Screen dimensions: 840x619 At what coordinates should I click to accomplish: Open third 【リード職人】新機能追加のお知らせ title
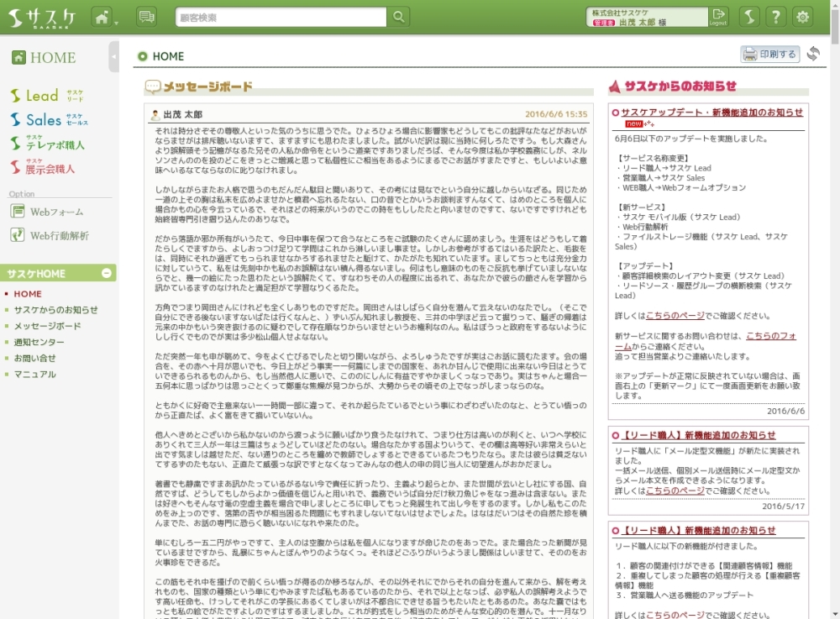click(x=699, y=531)
